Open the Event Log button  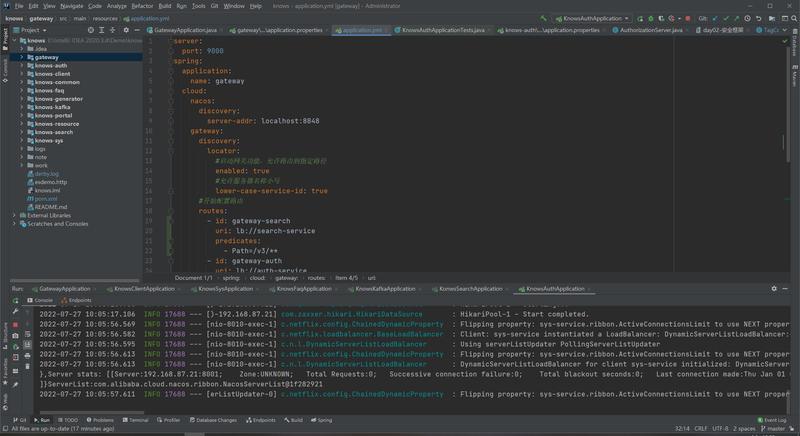pyautogui.click(x=772, y=420)
